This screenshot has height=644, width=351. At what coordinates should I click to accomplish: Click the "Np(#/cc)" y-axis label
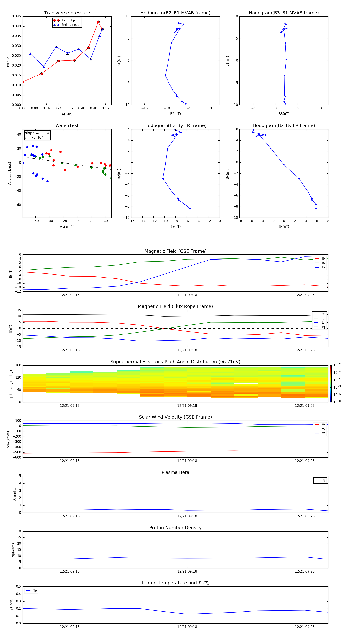coord(13,550)
